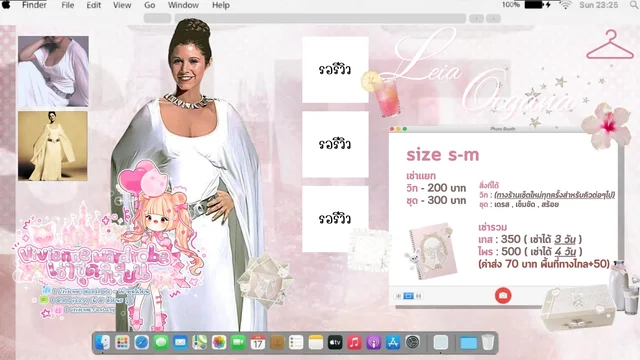
Task: Click the 'เช่าแยก' heading
Action: [421, 176]
